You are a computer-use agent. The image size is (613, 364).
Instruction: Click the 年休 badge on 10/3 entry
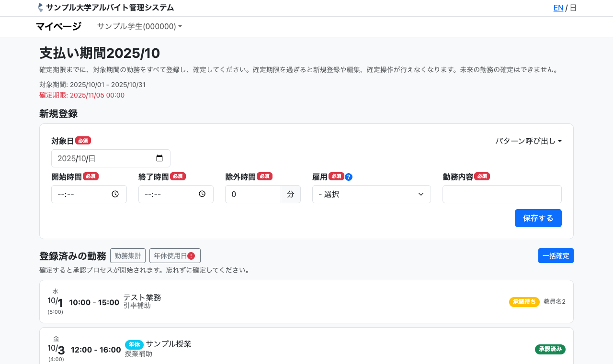134,344
